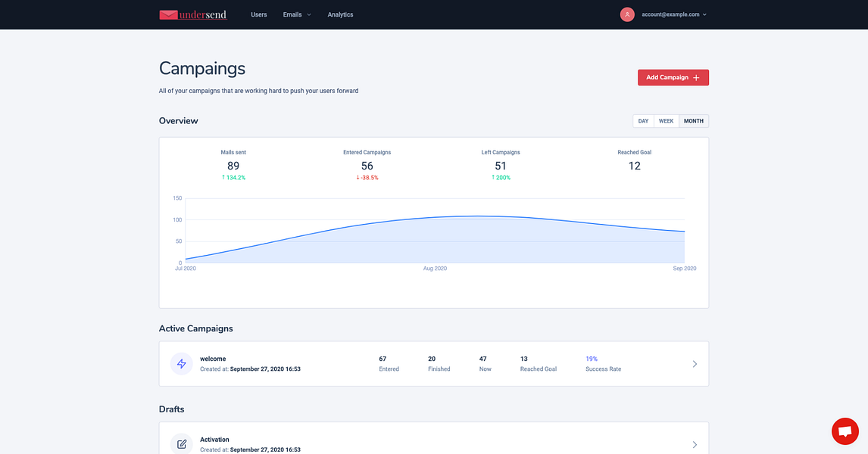This screenshot has height=454, width=868.
Task: Click the 134.2% increase indicator
Action: 233,178
